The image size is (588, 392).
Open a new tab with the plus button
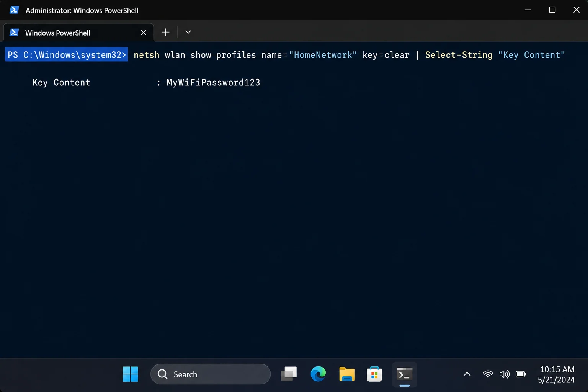tap(166, 32)
